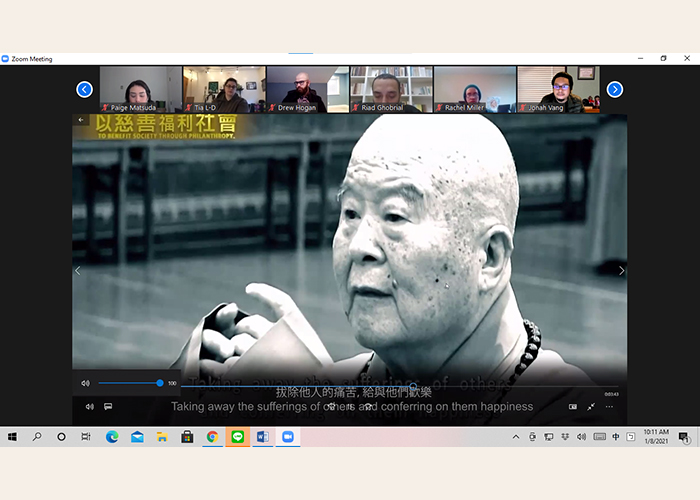The height and width of the screenshot is (500, 700).
Task: Expand hidden system tray icons
Action: pyautogui.click(x=516, y=437)
